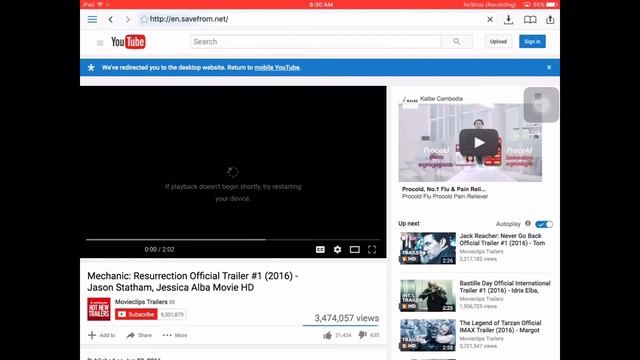Open Bastille Day Official International Trailer title
Screen dimensions: 640x360
[x=505, y=287]
